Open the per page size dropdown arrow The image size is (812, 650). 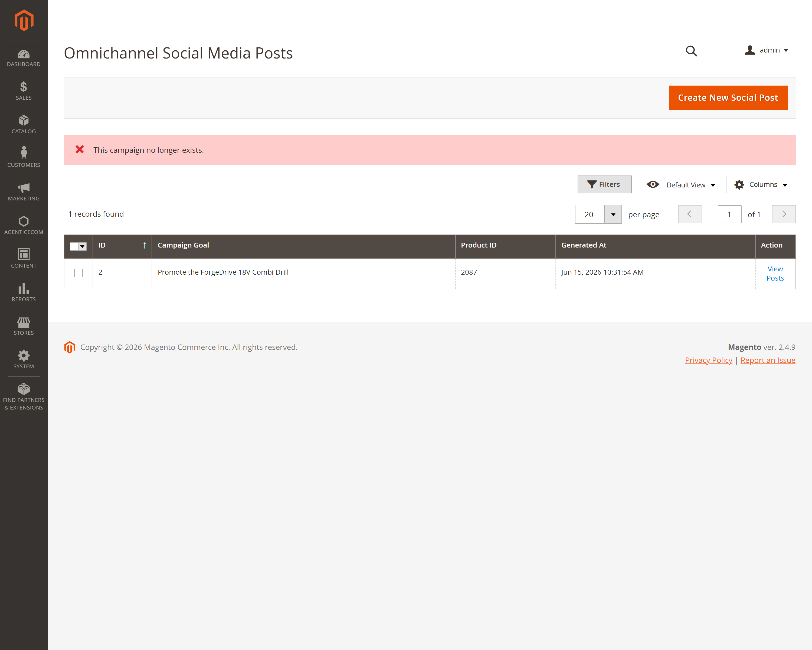[x=613, y=214]
